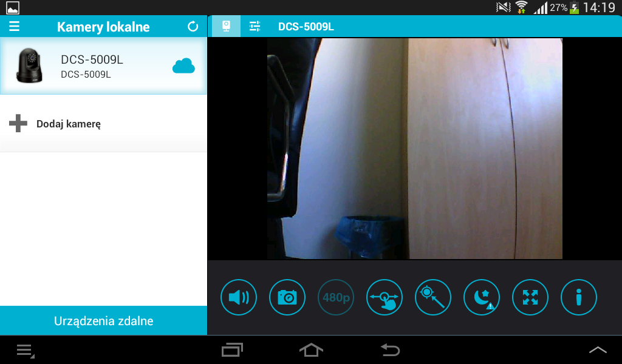Tap the Wi-Fi status icon
Image resolution: width=622 pixels, height=364 pixels.
521,7
